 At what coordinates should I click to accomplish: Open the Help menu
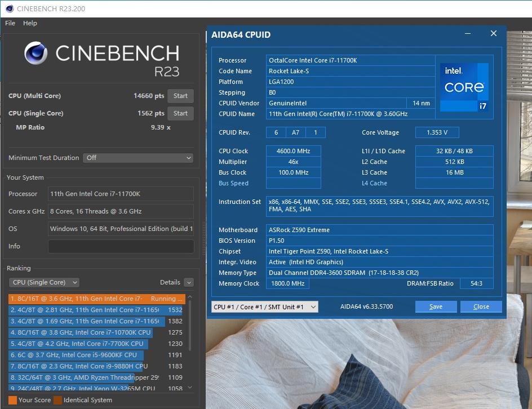30,23
